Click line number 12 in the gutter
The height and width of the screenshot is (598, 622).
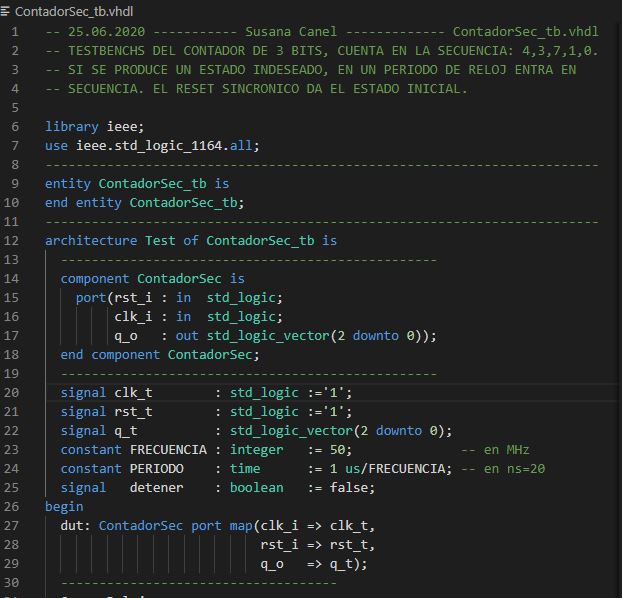pyautogui.click(x=14, y=240)
